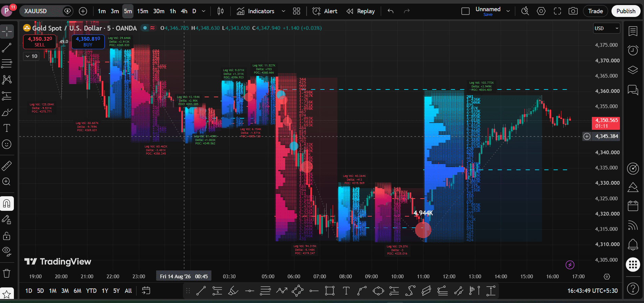Open chart type candles dropdown

coord(221,11)
